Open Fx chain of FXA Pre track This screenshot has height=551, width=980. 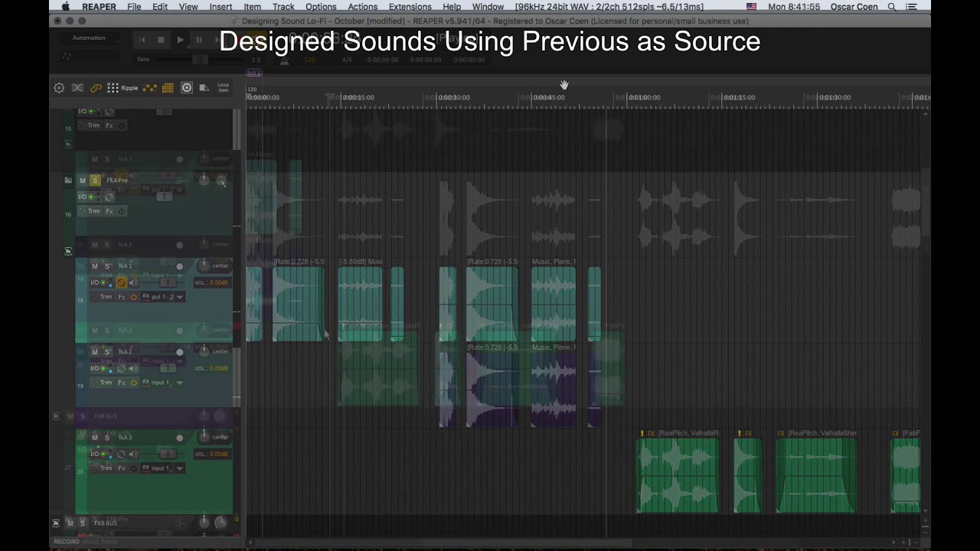click(109, 211)
